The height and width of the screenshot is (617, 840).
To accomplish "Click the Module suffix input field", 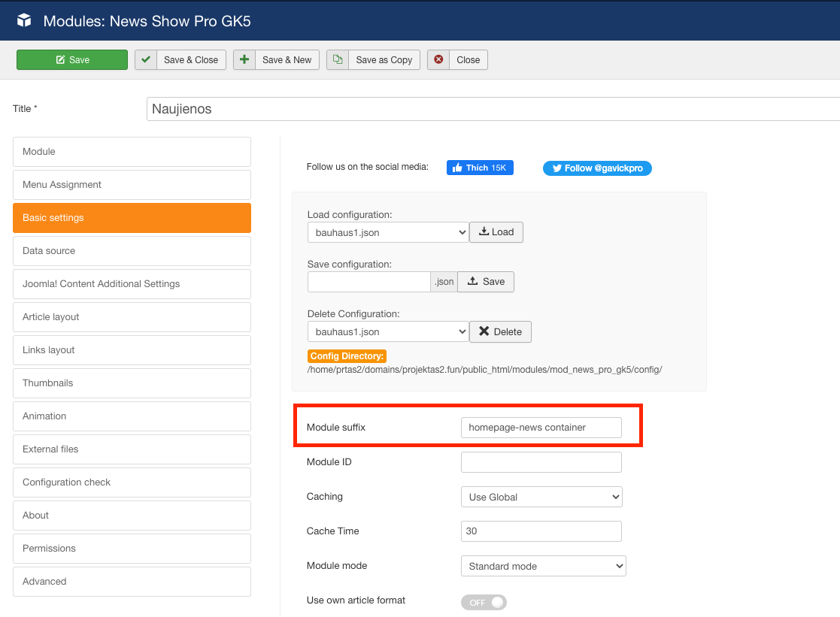I will click(x=541, y=428).
